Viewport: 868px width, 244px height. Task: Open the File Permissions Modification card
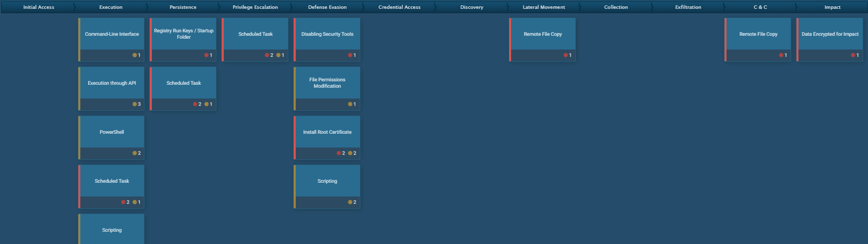tap(327, 83)
